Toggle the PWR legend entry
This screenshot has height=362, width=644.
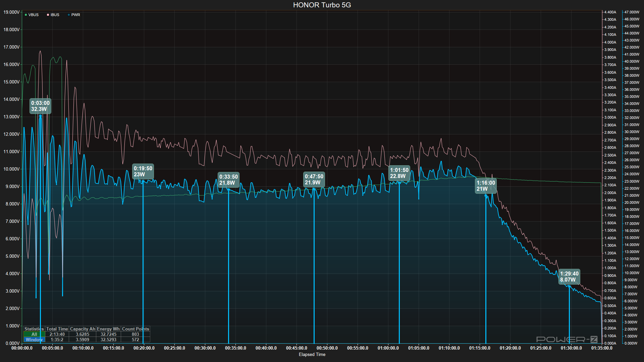coord(74,15)
